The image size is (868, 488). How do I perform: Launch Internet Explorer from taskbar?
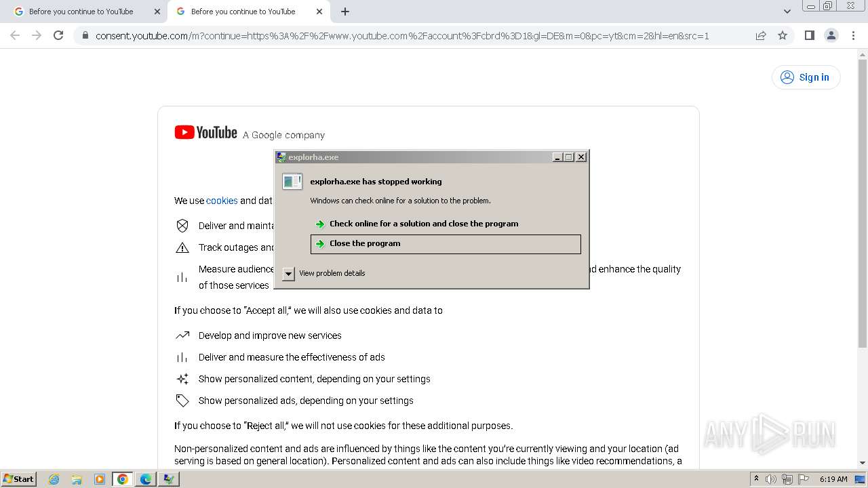click(54, 479)
